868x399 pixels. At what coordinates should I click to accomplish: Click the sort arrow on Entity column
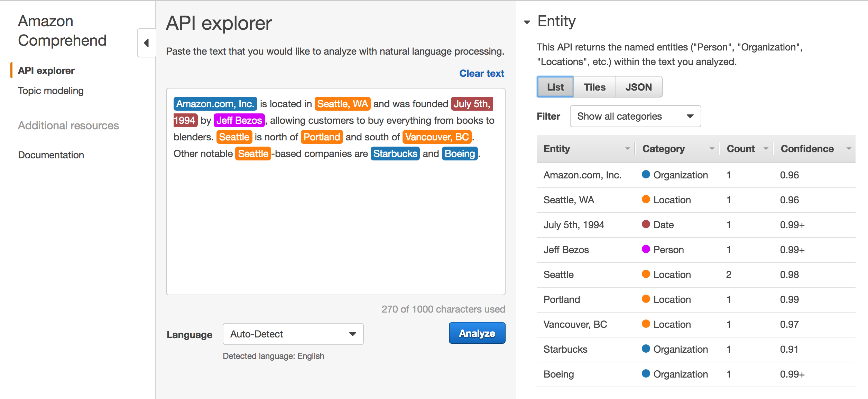pos(627,149)
